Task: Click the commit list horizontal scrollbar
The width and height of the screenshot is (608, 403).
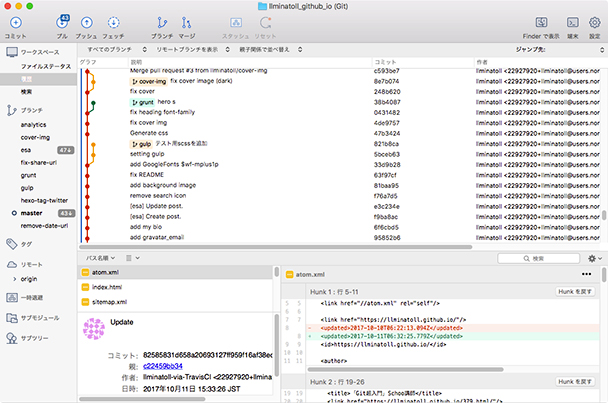Action: pos(275,247)
